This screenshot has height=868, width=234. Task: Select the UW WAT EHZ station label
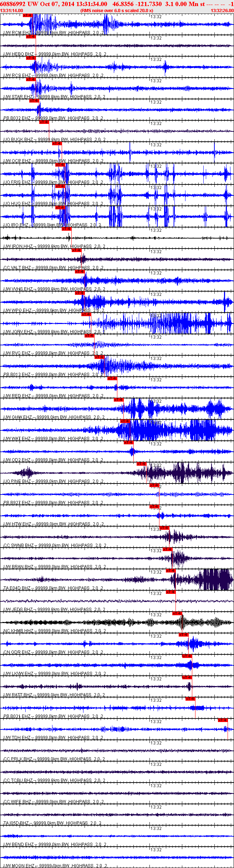click(17, 439)
